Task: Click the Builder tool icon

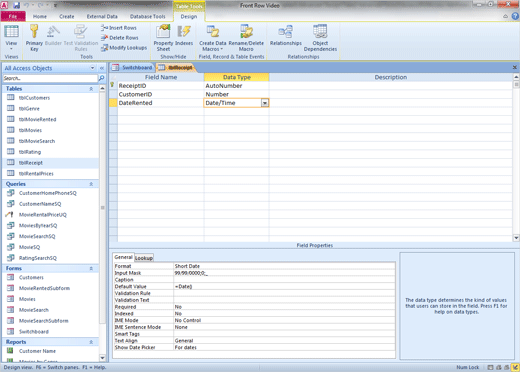Action: [x=53, y=35]
